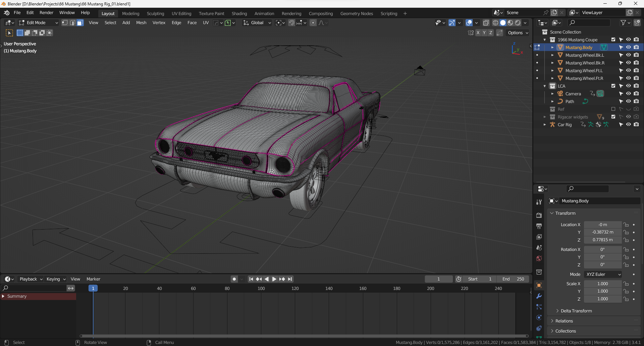This screenshot has width=644, height=346.
Task: Switch to solid viewport shading
Action: pos(503,23)
